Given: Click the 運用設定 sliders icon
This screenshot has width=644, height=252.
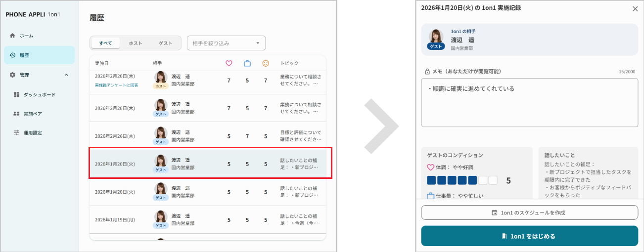Looking at the screenshot, I should 16,133.
